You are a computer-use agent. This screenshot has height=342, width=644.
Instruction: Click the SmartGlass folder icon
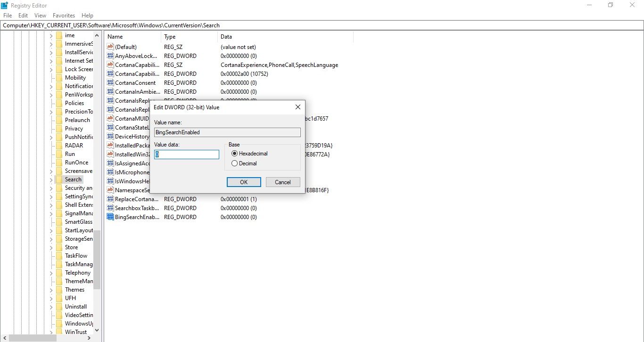[x=59, y=222]
